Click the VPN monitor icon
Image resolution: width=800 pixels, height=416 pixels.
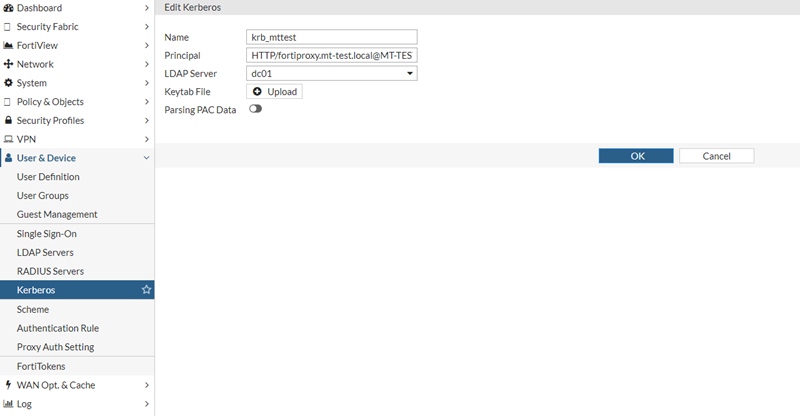coord(8,139)
